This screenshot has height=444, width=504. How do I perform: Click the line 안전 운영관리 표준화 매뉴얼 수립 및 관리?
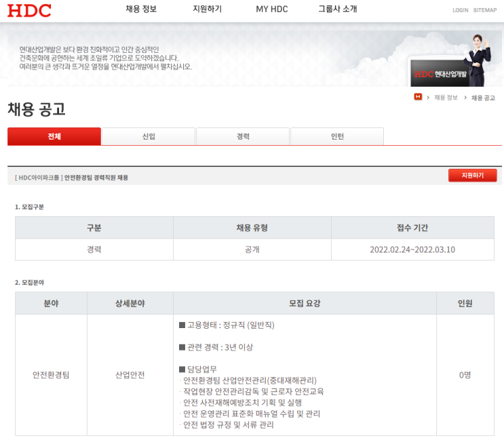[x=250, y=413]
